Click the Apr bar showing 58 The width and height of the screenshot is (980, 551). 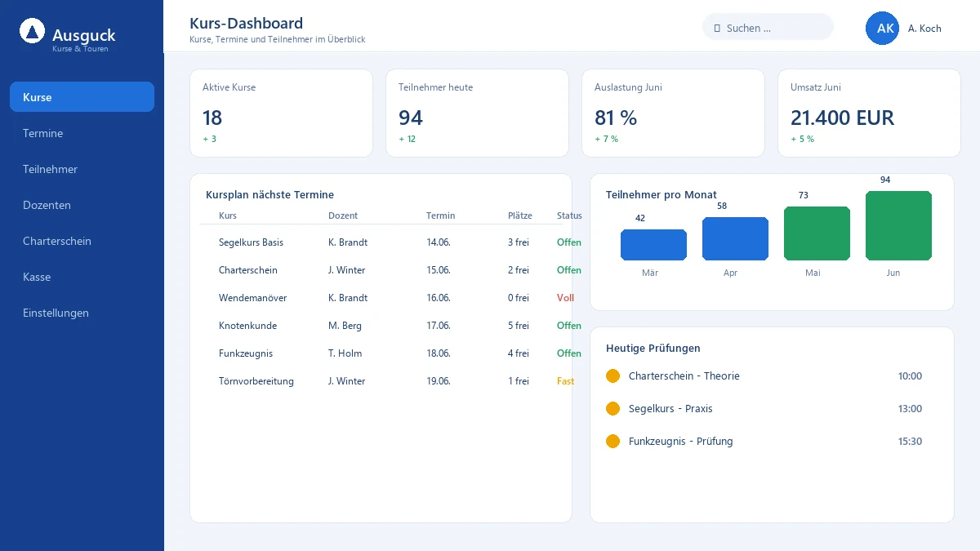(735, 239)
